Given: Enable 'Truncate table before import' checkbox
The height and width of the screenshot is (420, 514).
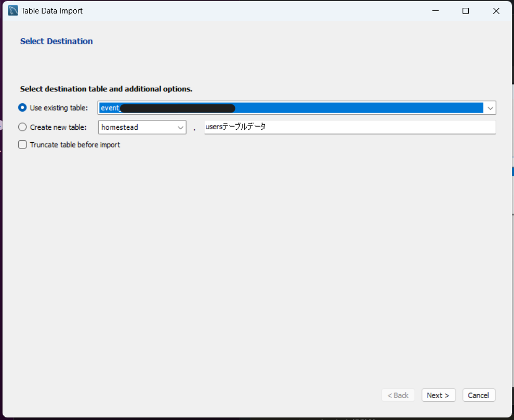Looking at the screenshot, I should click(22, 145).
